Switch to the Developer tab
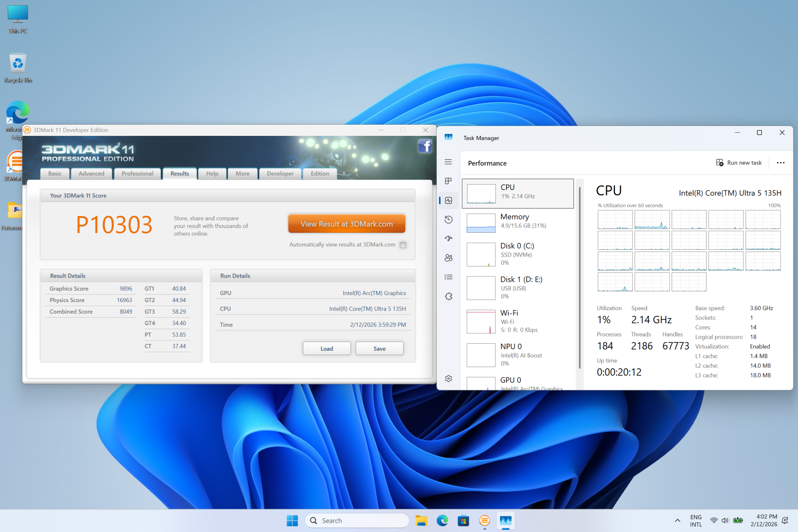The width and height of the screenshot is (798, 532). (x=280, y=174)
